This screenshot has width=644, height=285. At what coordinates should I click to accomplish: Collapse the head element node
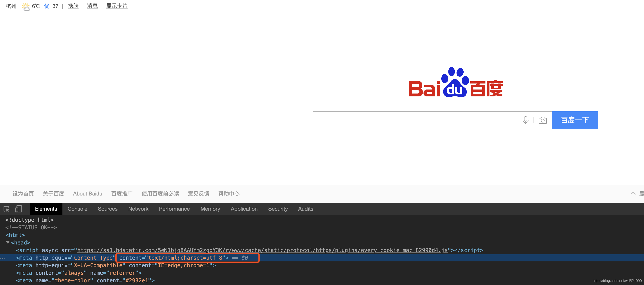(8, 242)
